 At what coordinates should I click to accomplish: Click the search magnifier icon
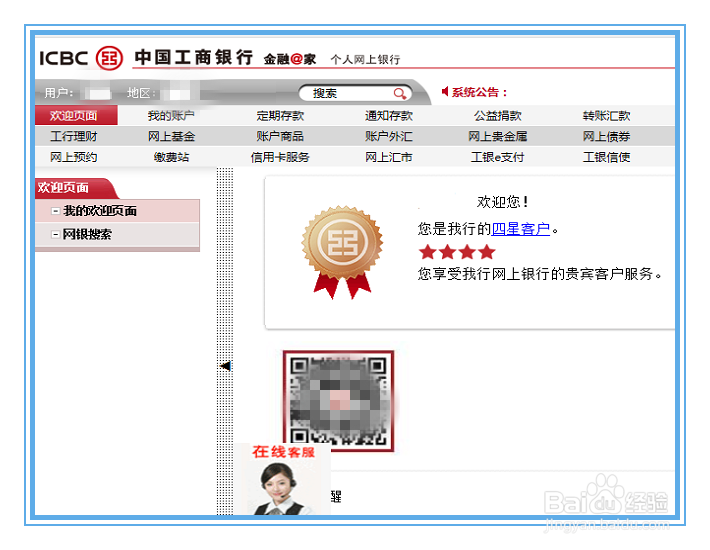point(399,94)
